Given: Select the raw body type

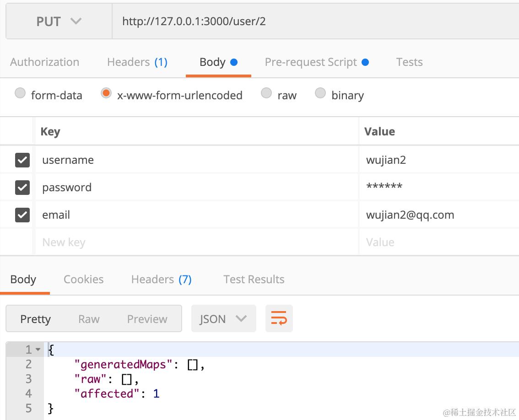Looking at the screenshot, I should click(x=266, y=94).
